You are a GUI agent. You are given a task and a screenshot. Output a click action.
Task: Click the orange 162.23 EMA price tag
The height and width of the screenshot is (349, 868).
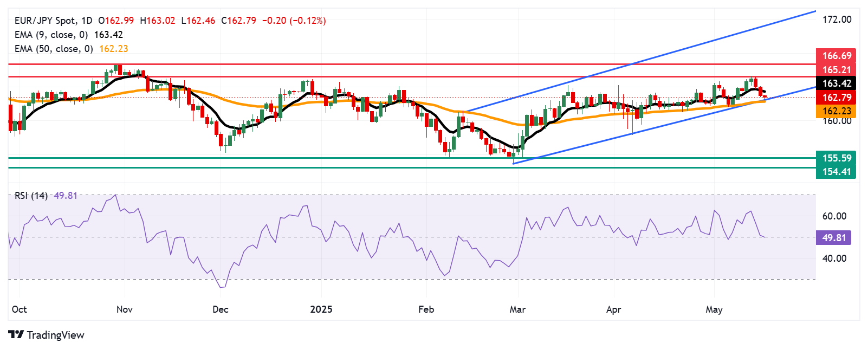point(836,111)
